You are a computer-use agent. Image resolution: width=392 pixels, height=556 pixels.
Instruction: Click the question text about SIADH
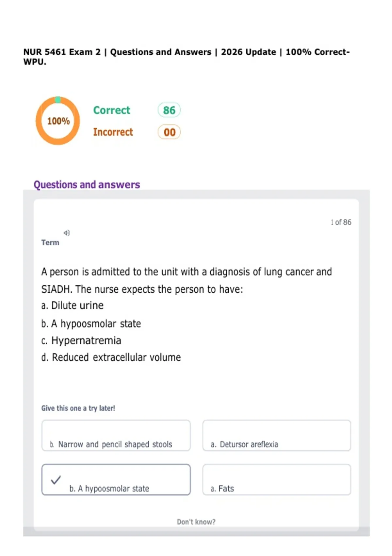[x=187, y=280]
